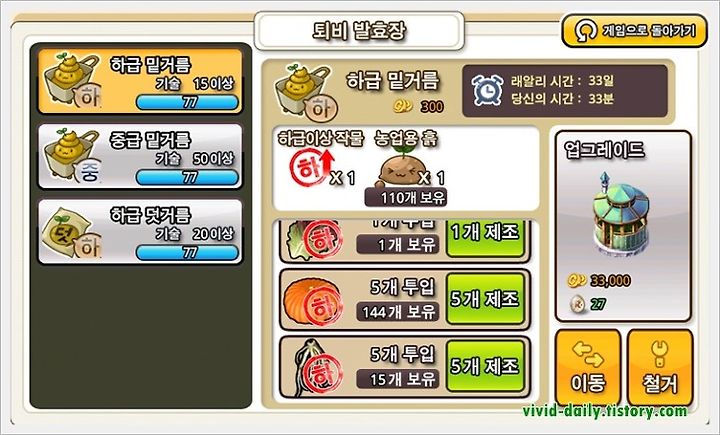This screenshot has height=435, width=720.
Task: Click the garlic bulb crop ingredient icon
Action: tap(317, 368)
